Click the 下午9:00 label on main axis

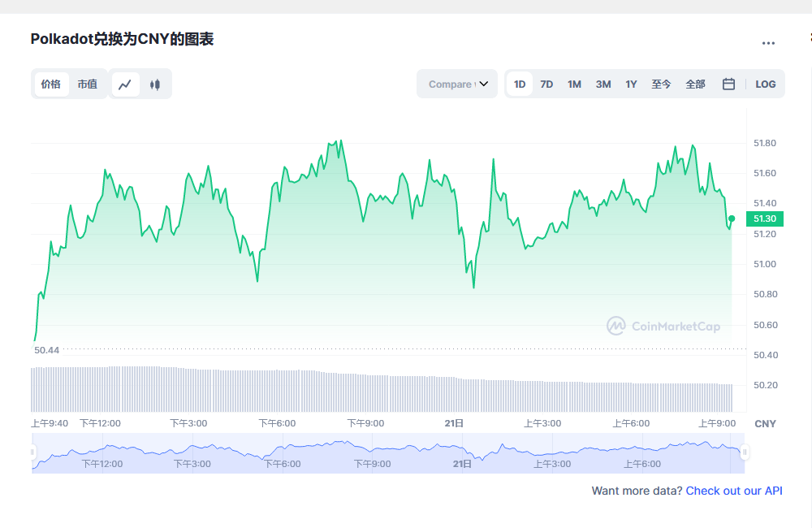(365, 423)
